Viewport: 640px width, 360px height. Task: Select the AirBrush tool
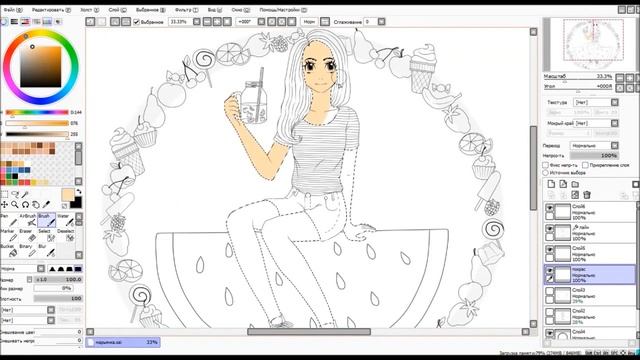[28, 220]
